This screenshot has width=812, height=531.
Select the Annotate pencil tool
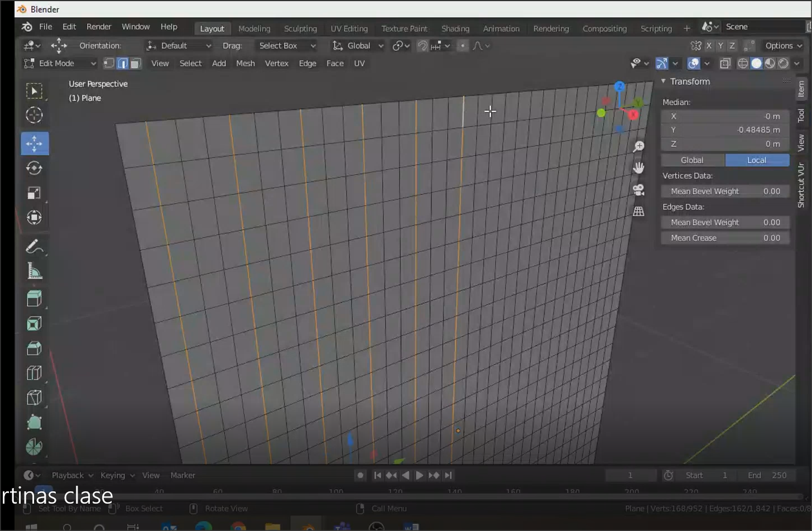click(x=34, y=246)
